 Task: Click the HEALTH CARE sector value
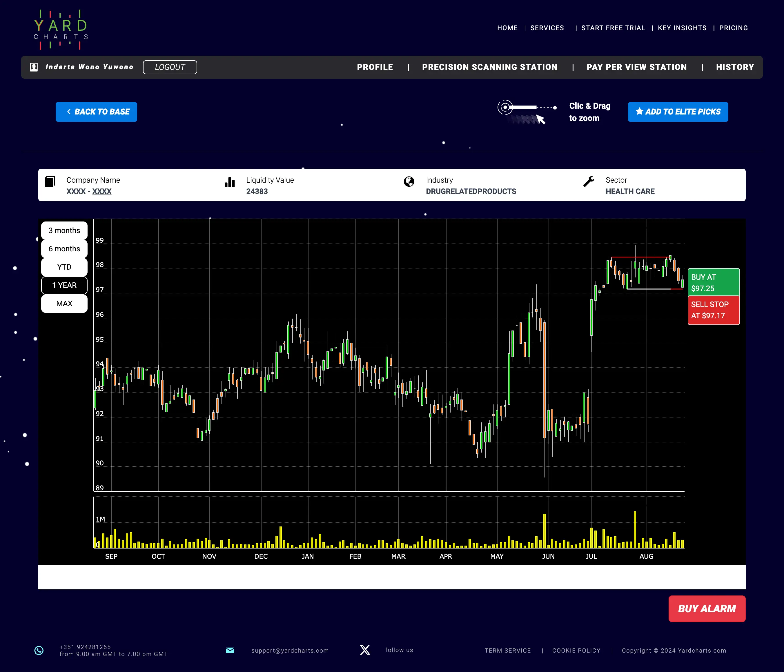[630, 191]
